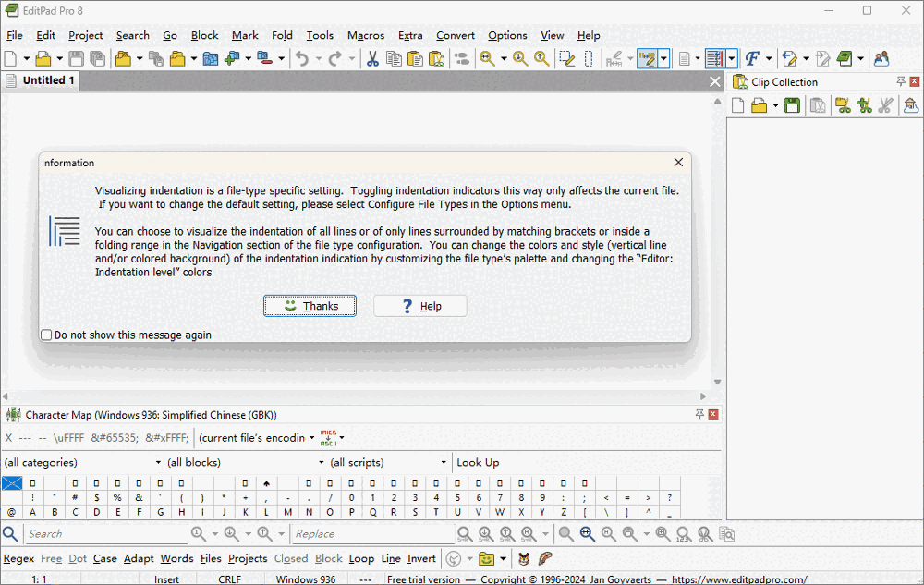Screen dimensions: 924x585
Task: Toggle the Words search option
Action: (x=176, y=558)
